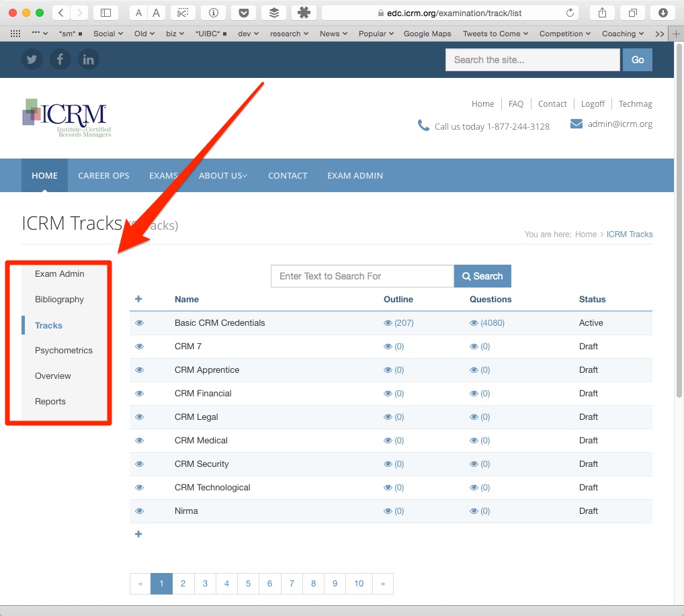View the CRM Technological track row
684x616 pixels.
tap(139, 488)
